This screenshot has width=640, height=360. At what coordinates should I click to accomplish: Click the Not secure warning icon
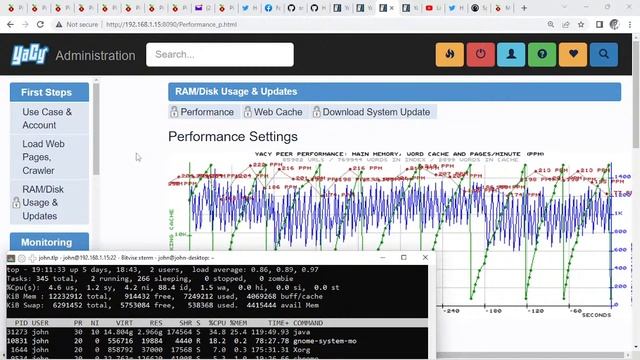point(59,24)
